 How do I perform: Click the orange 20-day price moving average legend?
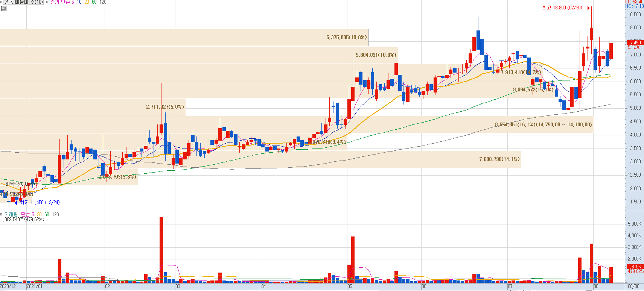pyautogui.click(x=87, y=2)
